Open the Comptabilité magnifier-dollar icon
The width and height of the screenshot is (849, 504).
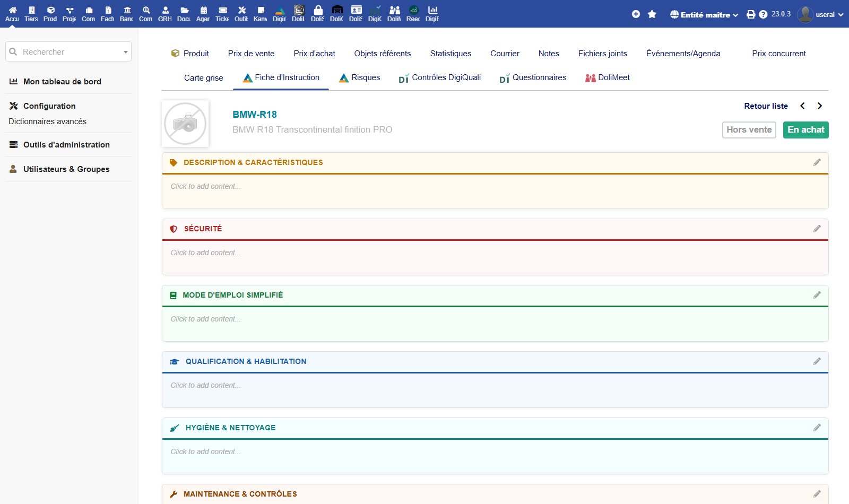pyautogui.click(x=146, y=14)
